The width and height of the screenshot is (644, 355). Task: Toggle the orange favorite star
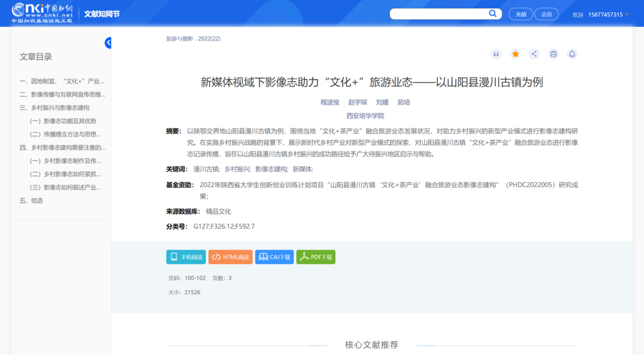(x=515, y=54)
